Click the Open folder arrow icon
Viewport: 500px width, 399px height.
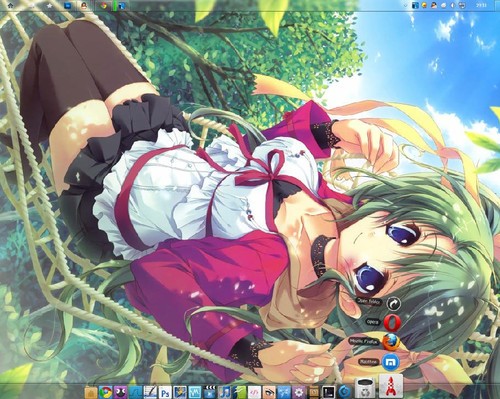[394, 304]
